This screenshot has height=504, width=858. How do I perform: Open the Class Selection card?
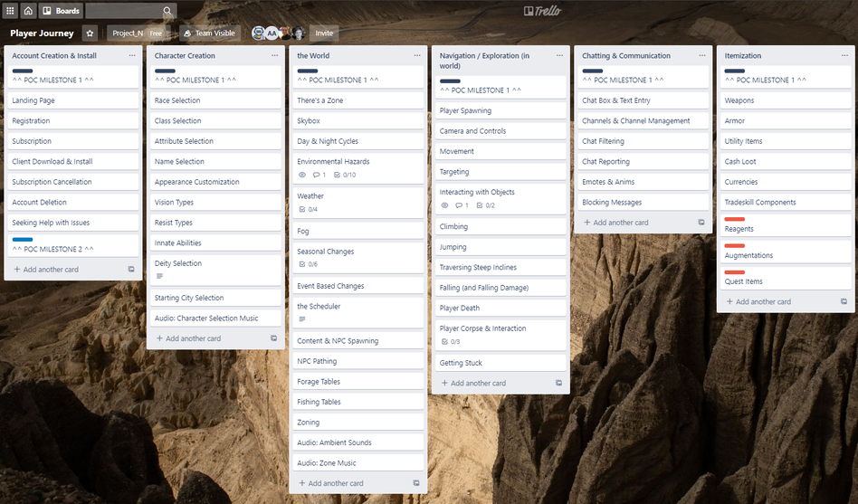pos(178,120)
